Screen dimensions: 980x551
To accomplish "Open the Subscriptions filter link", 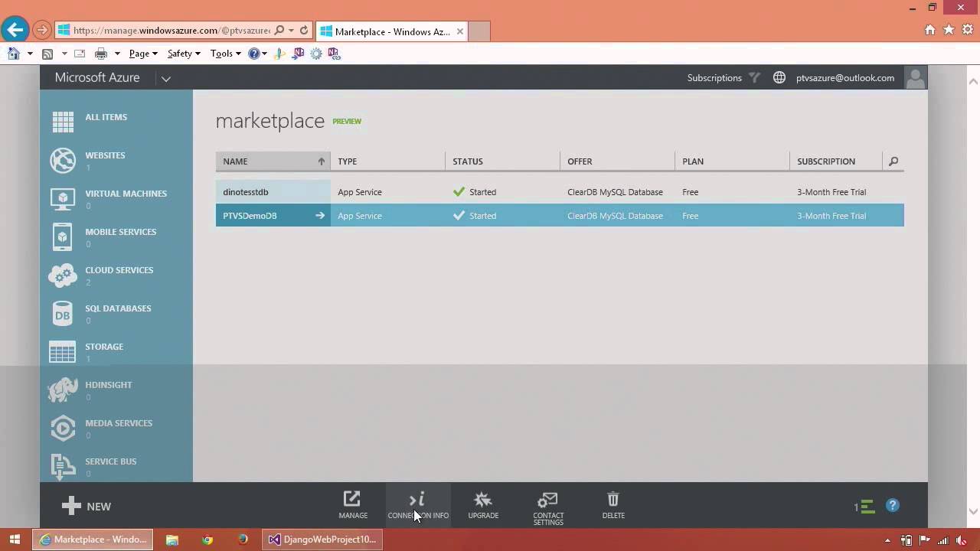I will point(714,78).
